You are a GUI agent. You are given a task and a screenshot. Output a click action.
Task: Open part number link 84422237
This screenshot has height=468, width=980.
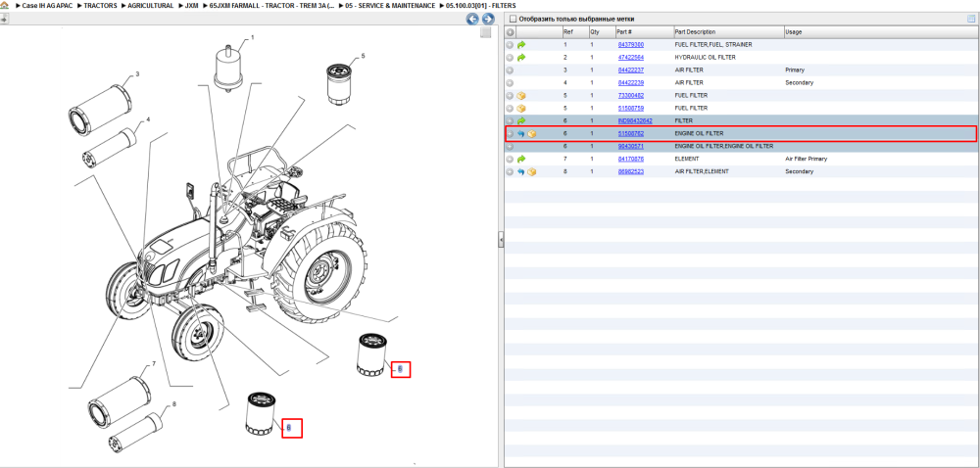pyautogui.click(x=630, y=70)
